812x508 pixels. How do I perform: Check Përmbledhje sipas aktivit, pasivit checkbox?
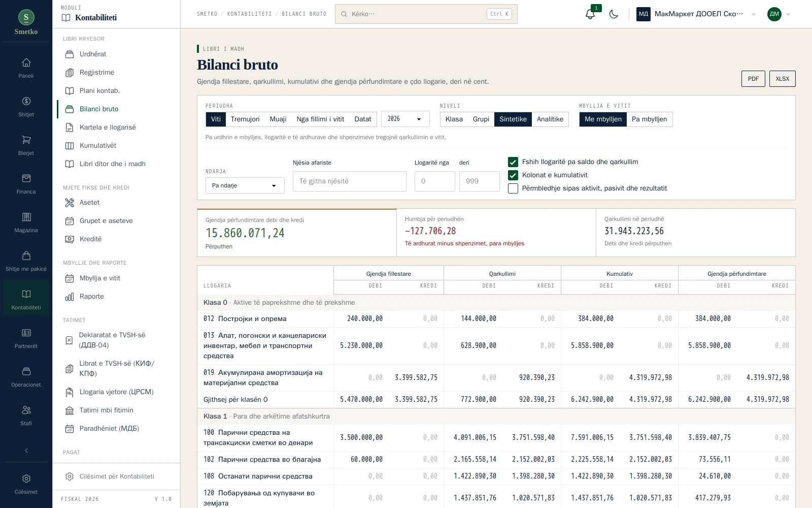pos(513,188)
